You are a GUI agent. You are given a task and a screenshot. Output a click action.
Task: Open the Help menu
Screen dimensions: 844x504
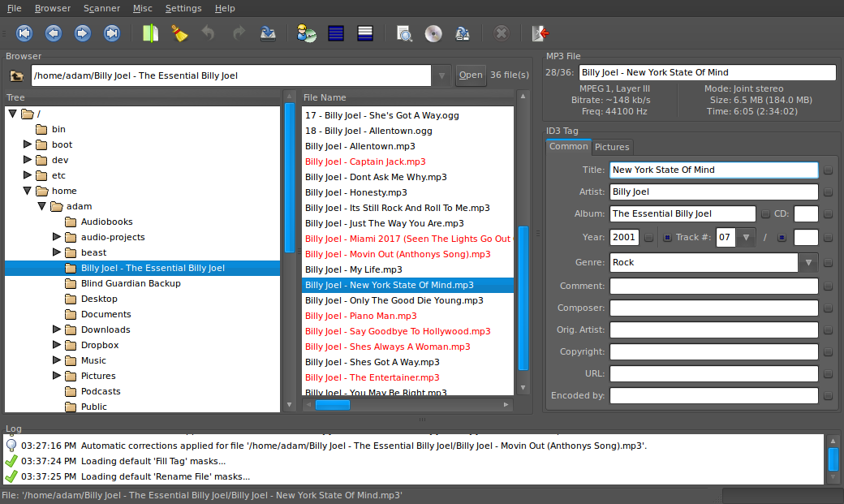point(225,8)
